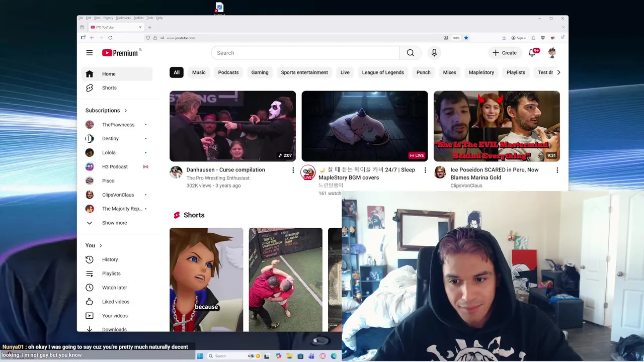Screen dimensions: 644x362
Task: Expand the You section chevron
Action: pos(101,245)
